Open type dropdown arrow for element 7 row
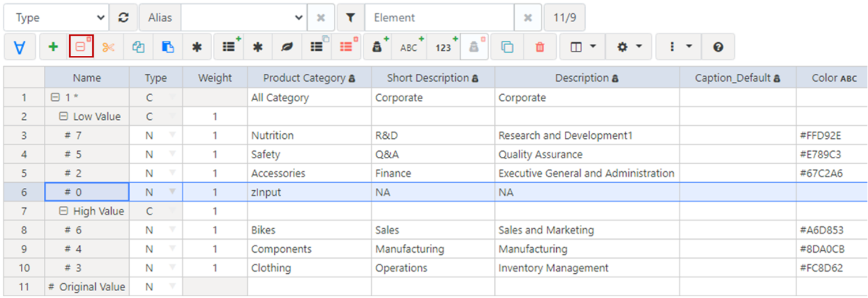The height and width of the screenshot is (298, 868). click(172, 135)
